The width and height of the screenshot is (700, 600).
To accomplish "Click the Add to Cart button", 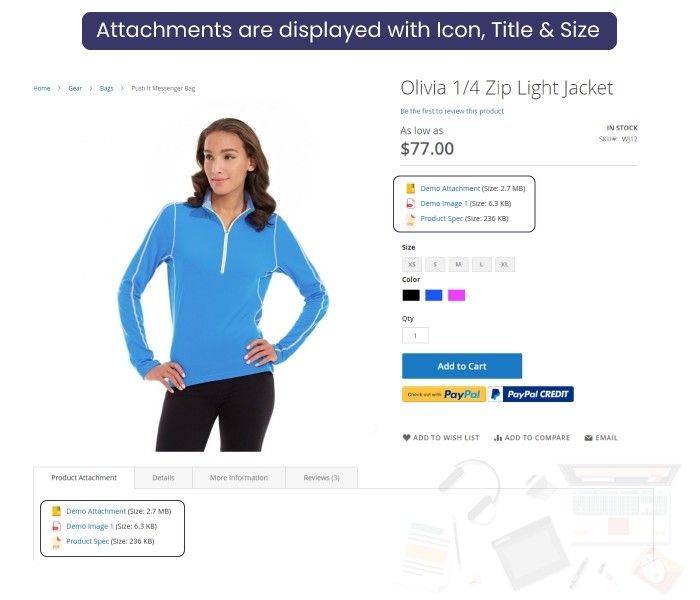I will 462,366.
